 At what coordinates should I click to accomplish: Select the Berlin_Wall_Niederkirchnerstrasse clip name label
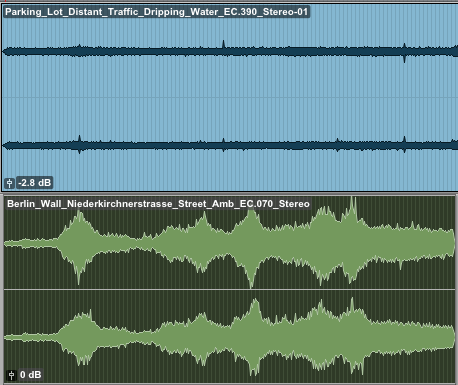[x=158, y=204]
